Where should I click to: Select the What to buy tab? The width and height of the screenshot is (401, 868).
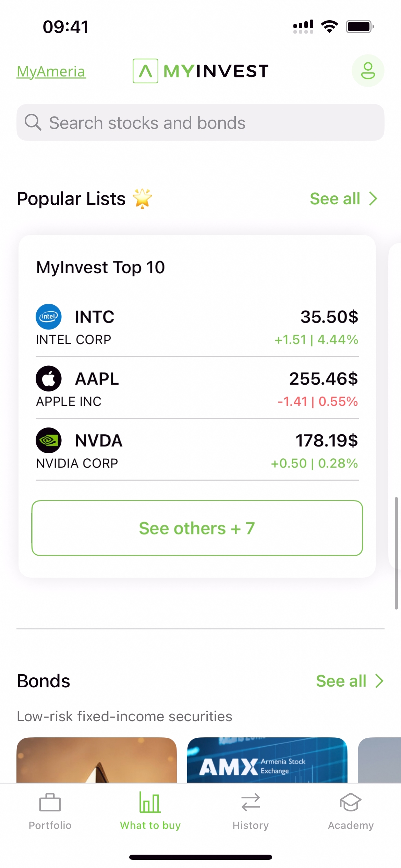(150, 810)
